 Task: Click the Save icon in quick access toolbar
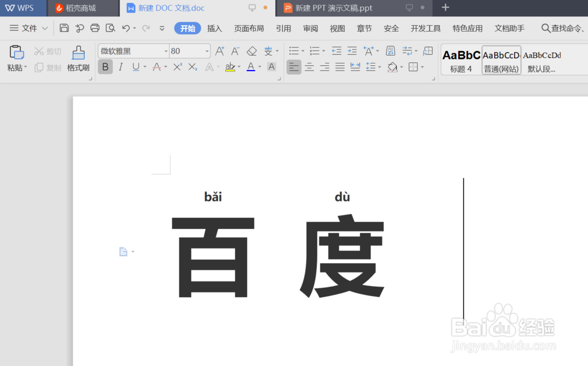click(x=64, y=28)
